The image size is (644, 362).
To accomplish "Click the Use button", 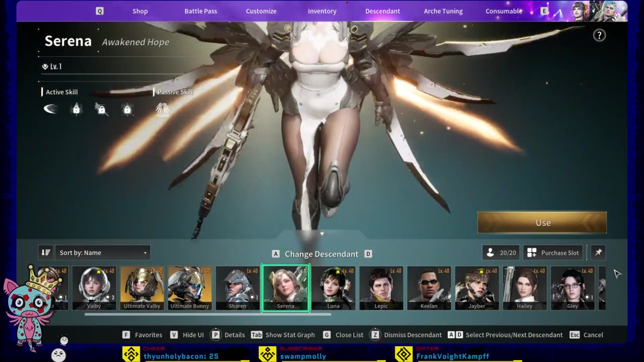I will click(542, 222).
